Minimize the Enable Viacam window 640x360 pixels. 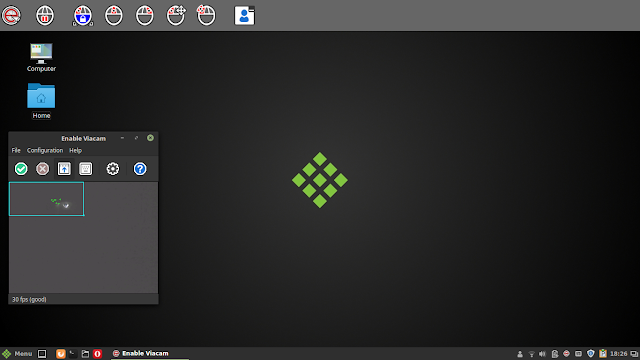[x=122, y=138]
